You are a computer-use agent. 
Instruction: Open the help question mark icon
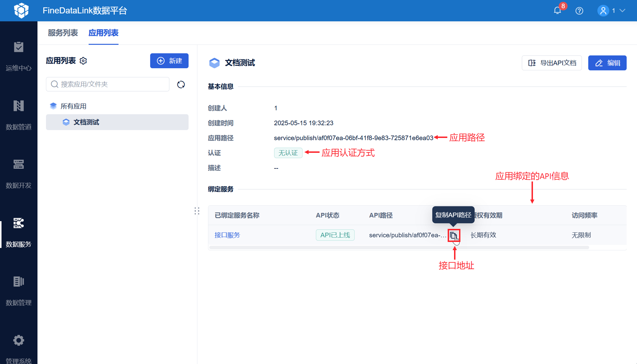tap(579, 11)
